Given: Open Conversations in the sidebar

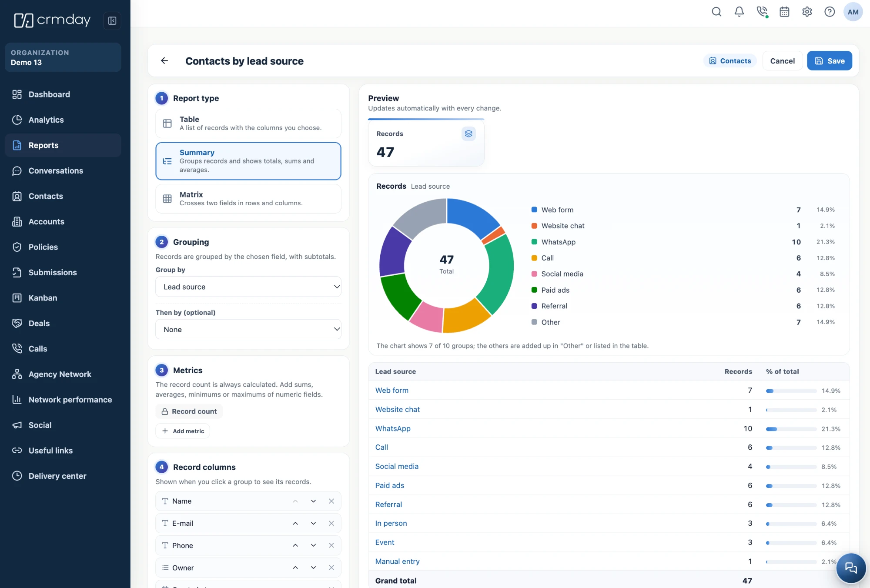Looking at the screenshot, I should point(63,170).
